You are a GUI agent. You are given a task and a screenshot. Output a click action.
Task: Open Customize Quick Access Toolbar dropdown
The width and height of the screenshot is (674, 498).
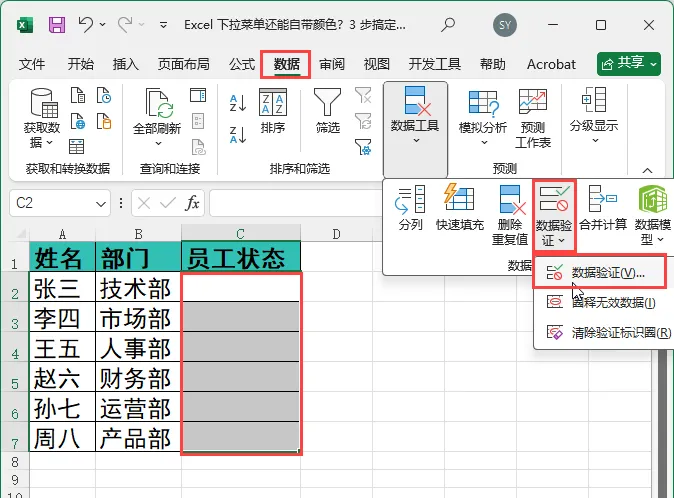point(163,25)
